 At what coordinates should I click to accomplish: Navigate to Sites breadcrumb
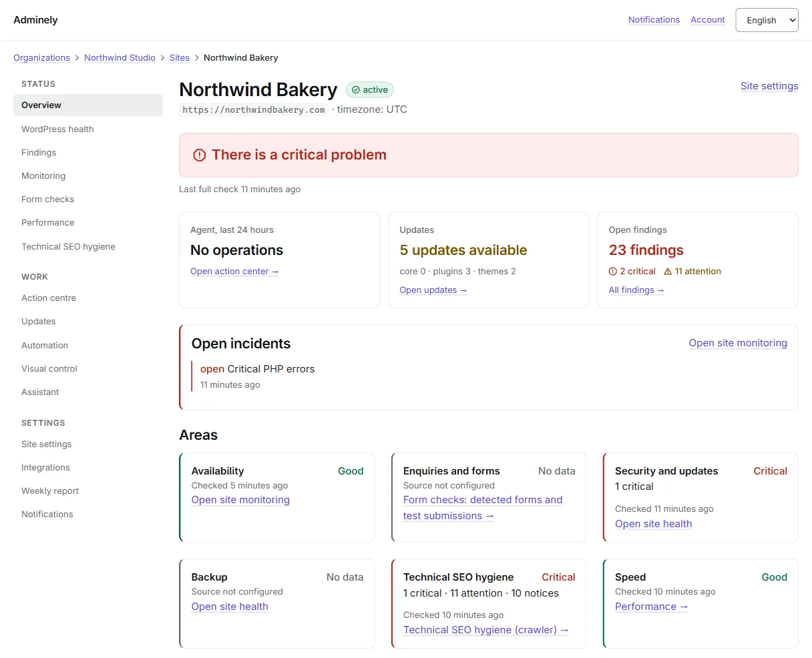180,58
